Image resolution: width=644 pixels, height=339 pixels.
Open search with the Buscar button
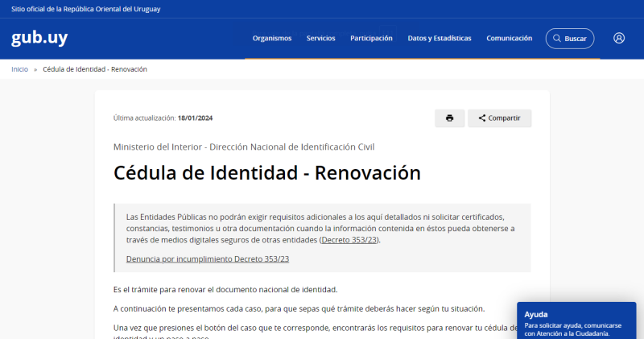(569, 39)
